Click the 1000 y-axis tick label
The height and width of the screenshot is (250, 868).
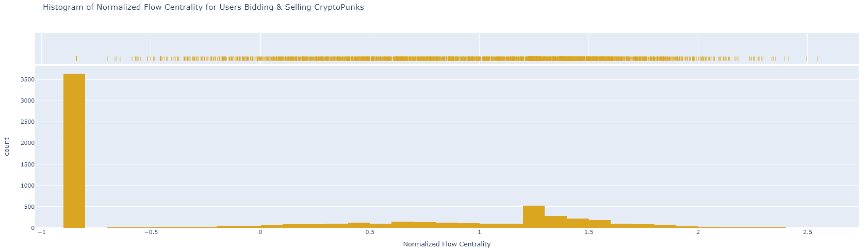tap(27, 186)
